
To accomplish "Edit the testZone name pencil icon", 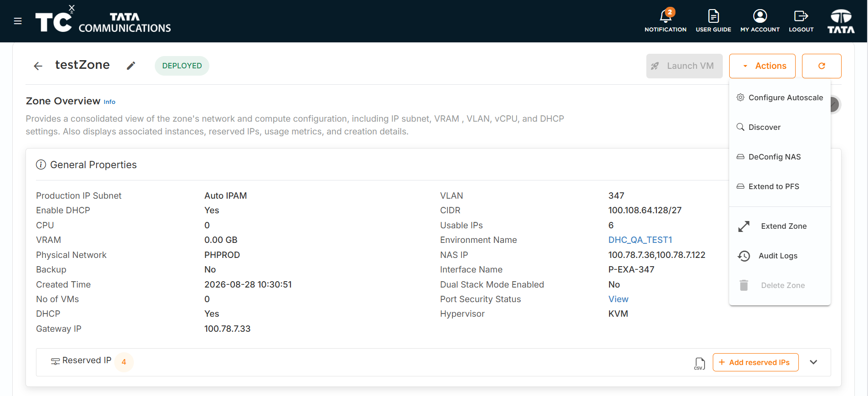I will tap(131, 66).
